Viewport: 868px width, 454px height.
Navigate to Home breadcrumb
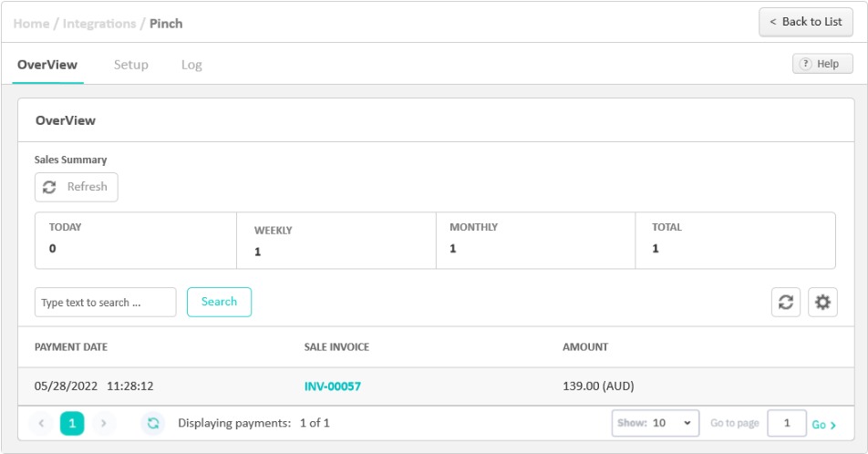[31, 24]
